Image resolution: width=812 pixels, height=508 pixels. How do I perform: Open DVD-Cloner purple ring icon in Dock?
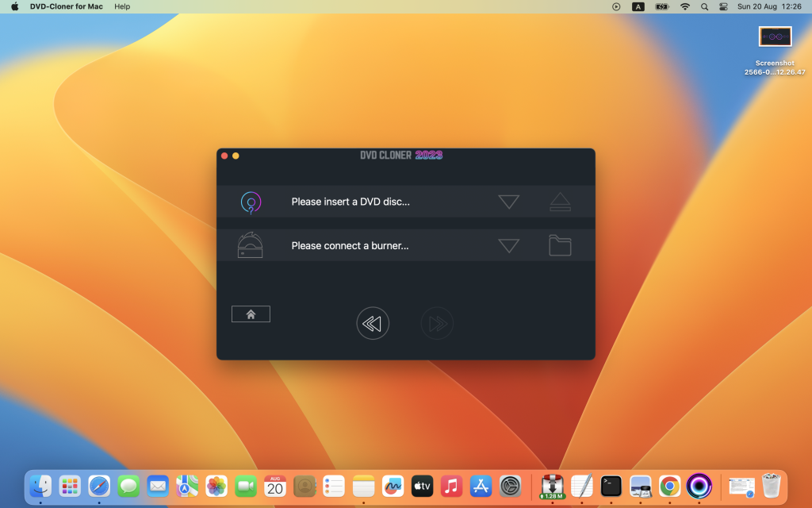699,487
